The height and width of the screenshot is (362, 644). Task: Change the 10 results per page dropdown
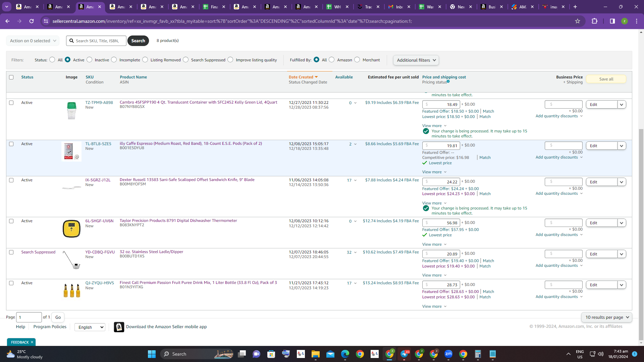(607, 317)
